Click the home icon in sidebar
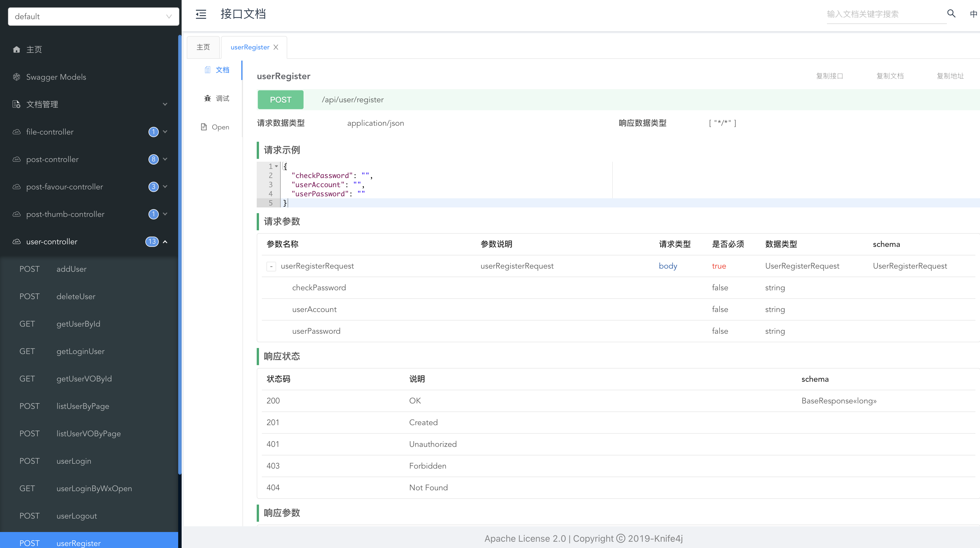Image resolution: width=980 pixels, height=548 pixels. pyautogui.click(x=16, y=49)
